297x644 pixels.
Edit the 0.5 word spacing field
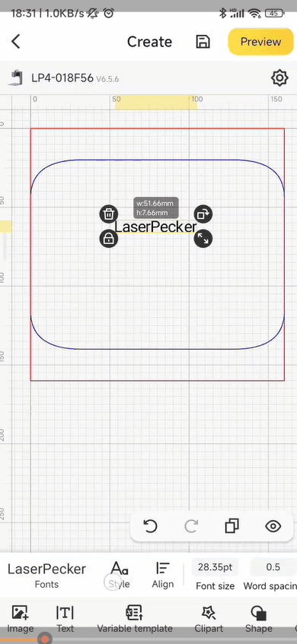point(273,568)
